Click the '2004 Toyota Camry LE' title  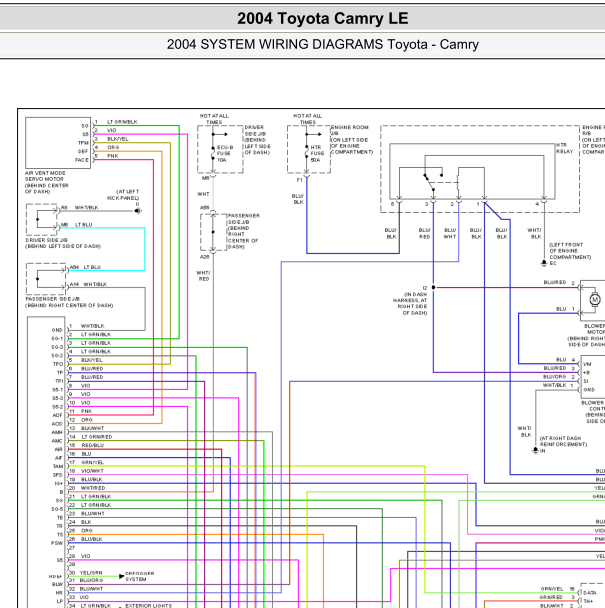(322, 18)
